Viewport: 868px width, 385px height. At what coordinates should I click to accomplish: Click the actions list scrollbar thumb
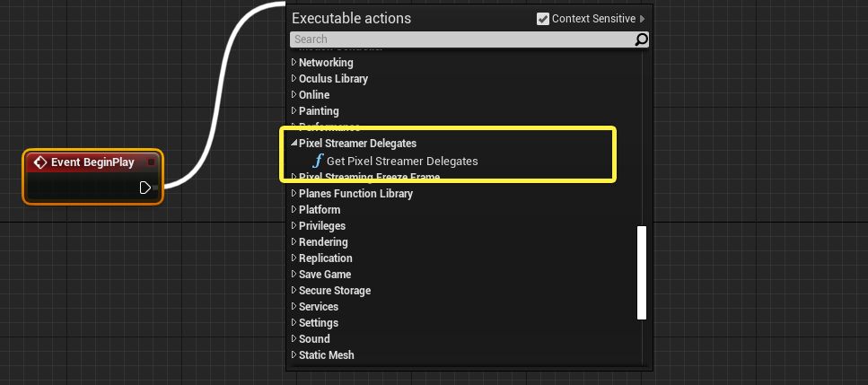(642, 272)
